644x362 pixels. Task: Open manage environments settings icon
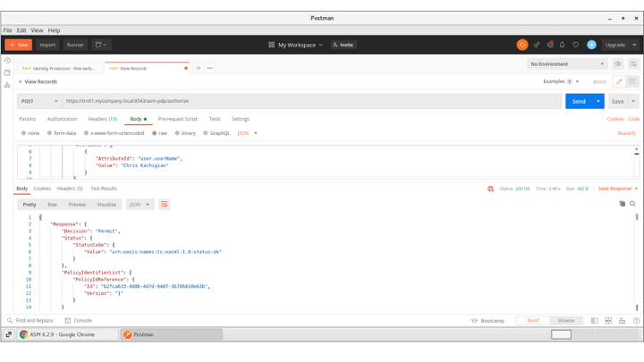click(633, 64)
